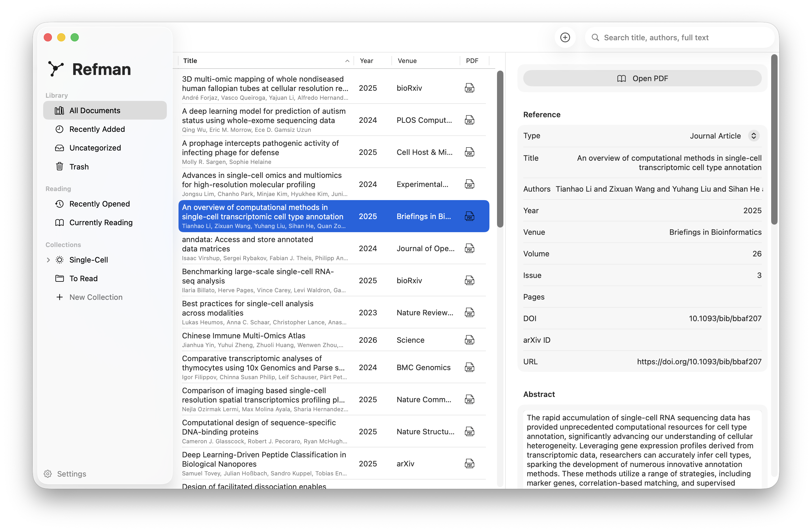Click the Currently Reading book icon
The image size is (812, 532).
(60, 223)
